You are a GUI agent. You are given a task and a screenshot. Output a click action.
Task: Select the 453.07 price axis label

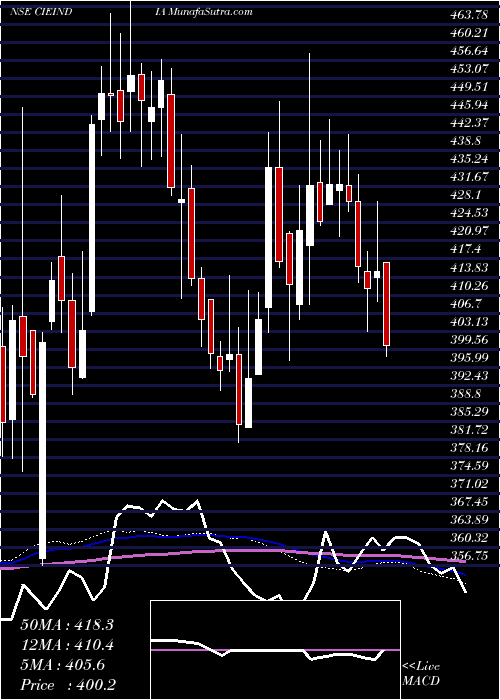click(468, 69)
